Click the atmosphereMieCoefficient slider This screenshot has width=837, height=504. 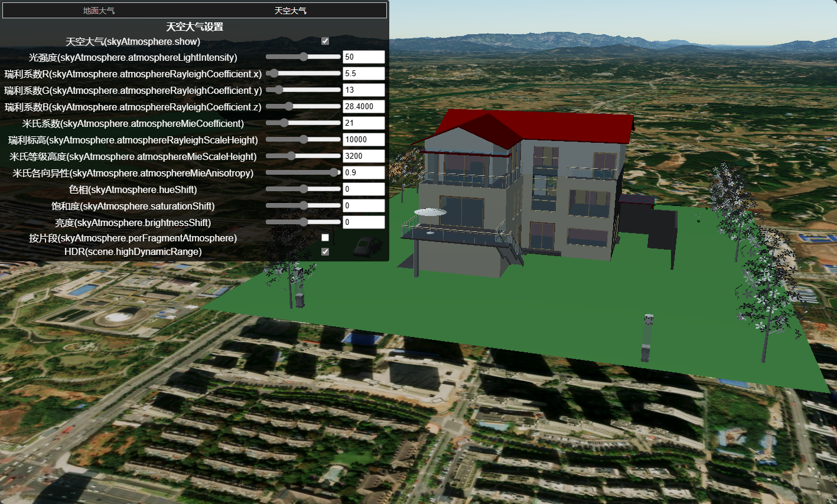tap(303, 123)
